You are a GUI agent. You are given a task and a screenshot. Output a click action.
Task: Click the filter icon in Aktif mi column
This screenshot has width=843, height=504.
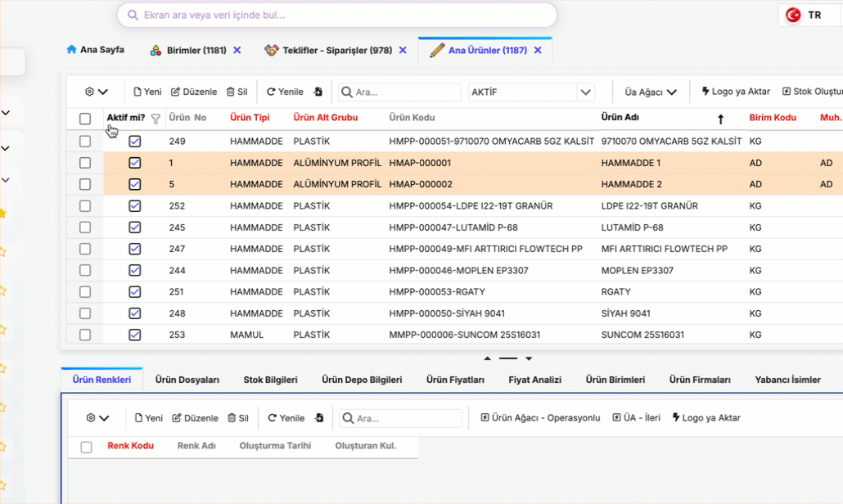click(156, 119)
